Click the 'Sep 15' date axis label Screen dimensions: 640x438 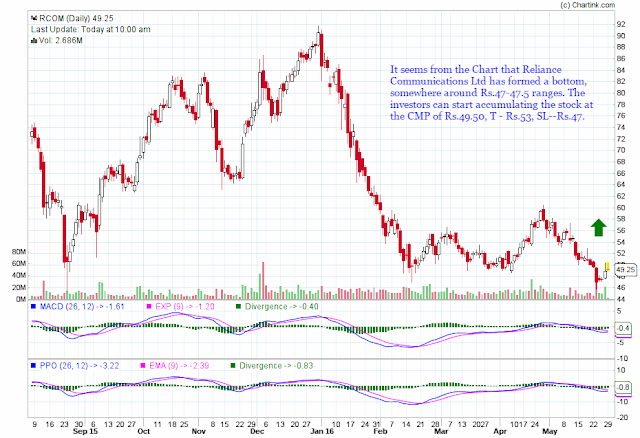[85, 431]
